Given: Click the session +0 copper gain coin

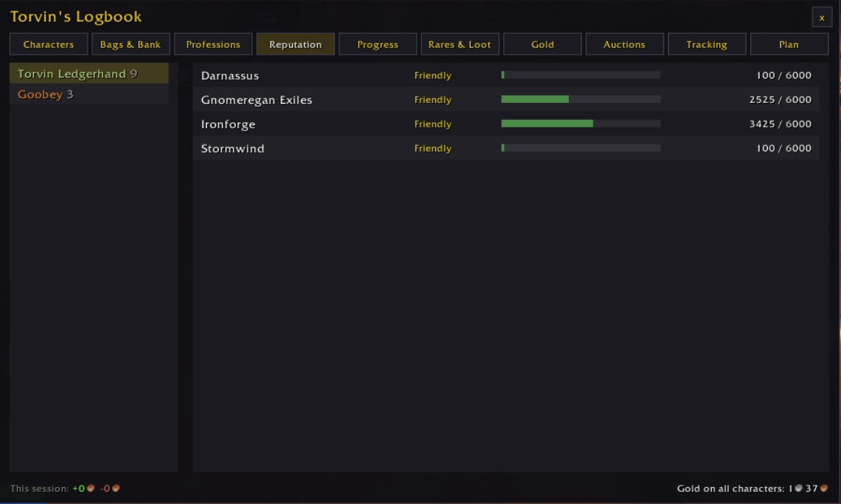Looking at the screenshot, I should (x=91, y=488).
